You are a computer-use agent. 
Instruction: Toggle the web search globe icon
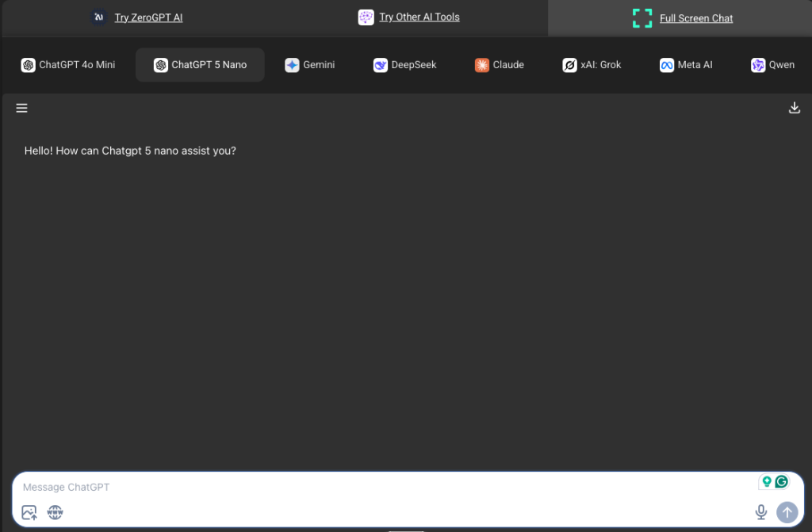55,512
